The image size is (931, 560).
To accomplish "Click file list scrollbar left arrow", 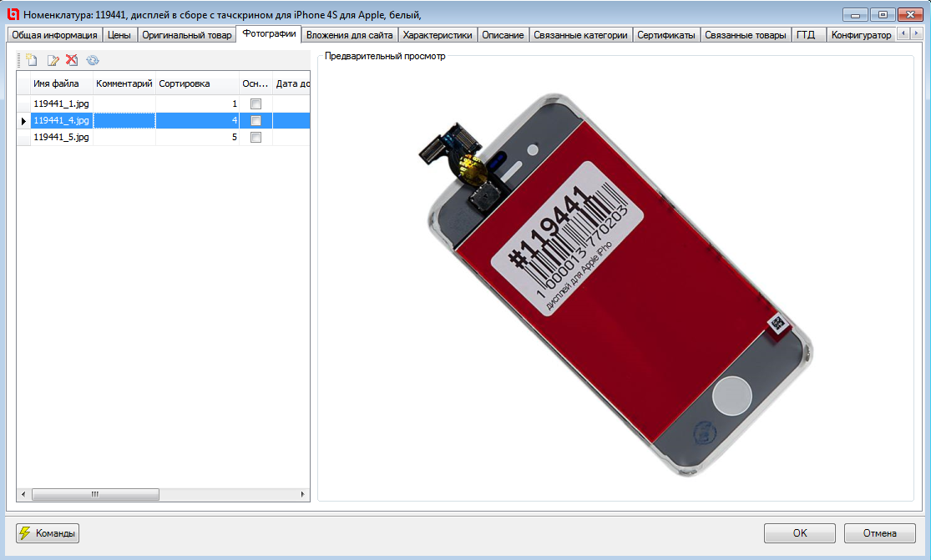I will [23, 494].
